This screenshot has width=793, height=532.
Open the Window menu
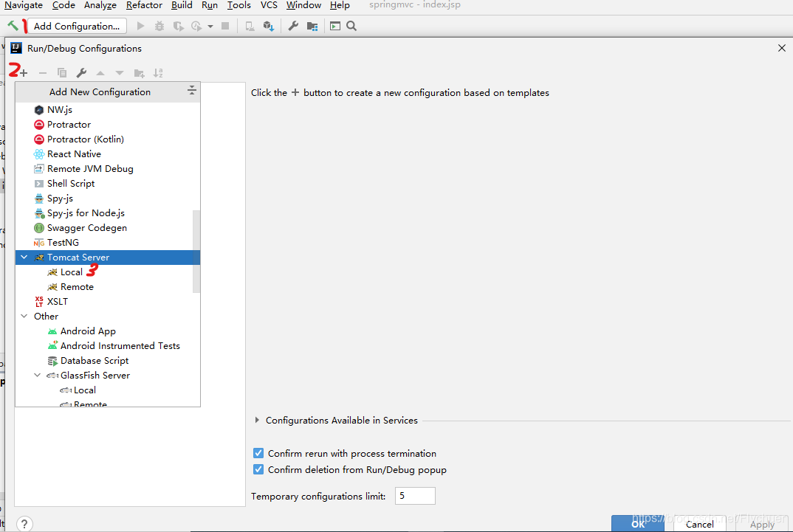click(303, 5)
